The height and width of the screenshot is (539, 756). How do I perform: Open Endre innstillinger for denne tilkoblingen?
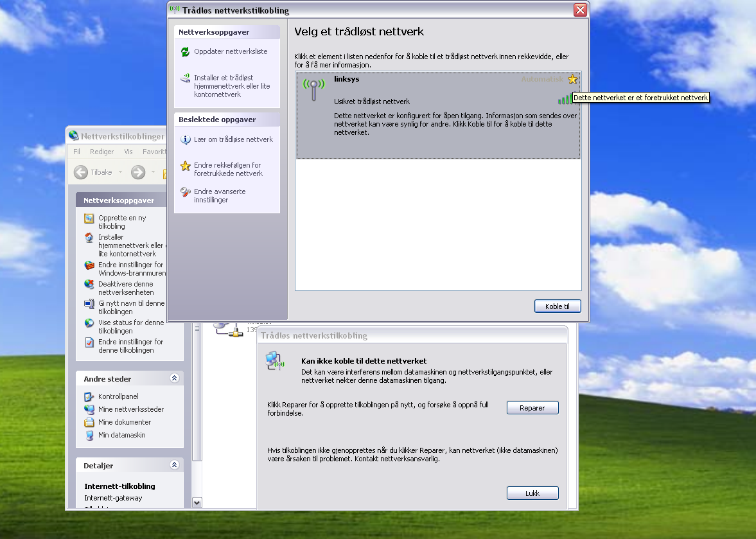[x=130, y=346]
